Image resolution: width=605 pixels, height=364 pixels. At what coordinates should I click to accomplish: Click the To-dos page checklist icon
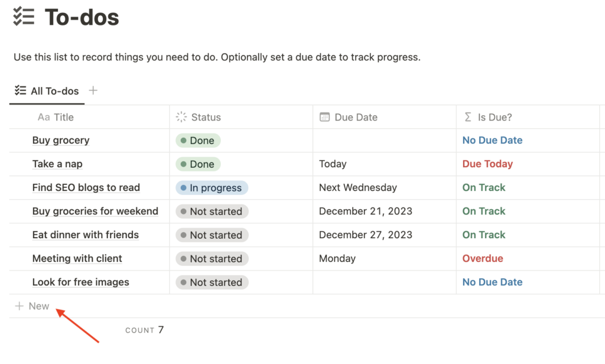point(24,17)
